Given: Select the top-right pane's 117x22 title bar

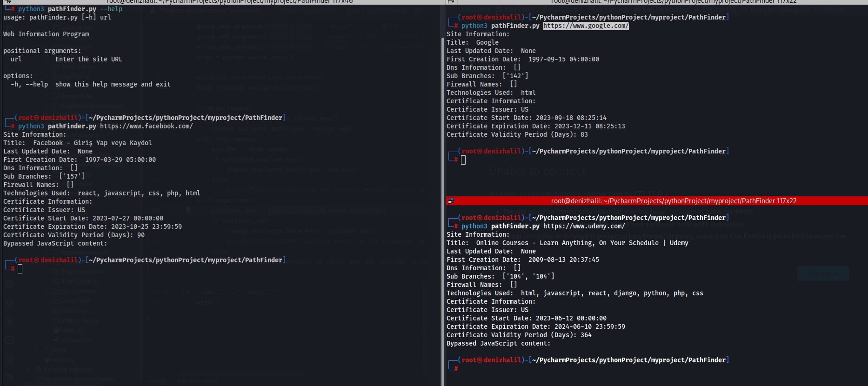Looking at the screenshot, I should coord(657,2).
